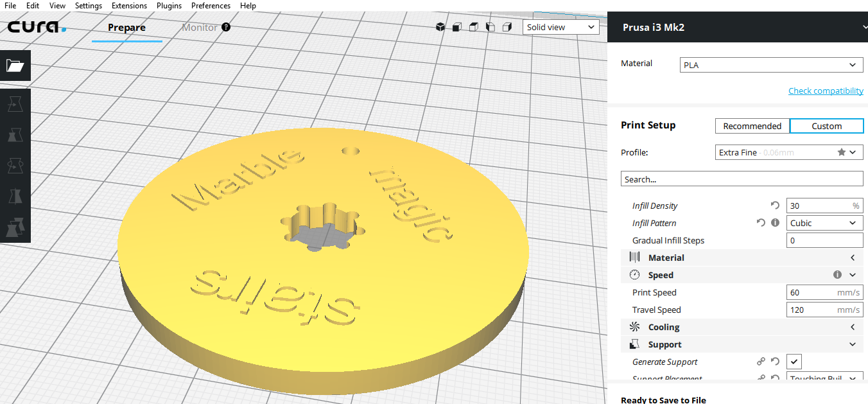This screenshot has height=404, width=868.
Task: Select the Scale tool in left toolbar
Action: pos(15,134)
